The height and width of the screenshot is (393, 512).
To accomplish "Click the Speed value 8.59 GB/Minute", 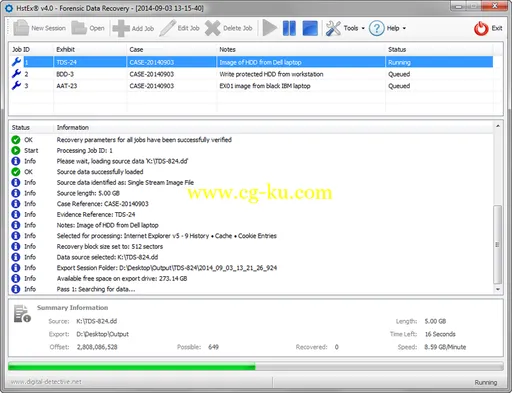I will pos(445,347).
